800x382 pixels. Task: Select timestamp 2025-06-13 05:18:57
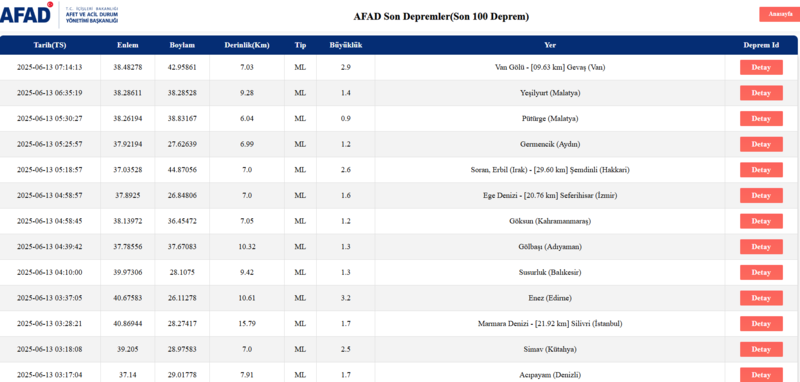click(49, 170)
